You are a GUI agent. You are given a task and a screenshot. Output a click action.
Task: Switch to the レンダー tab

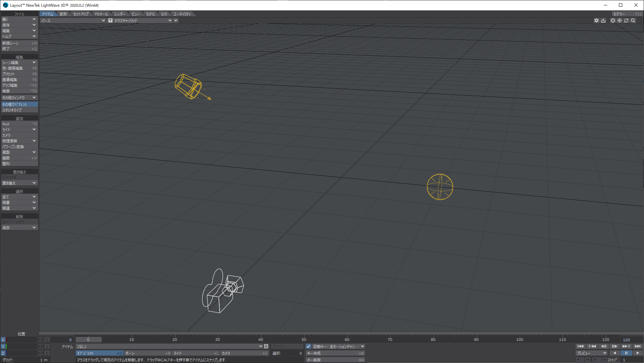pyautogui.click(x=119, y=14)
